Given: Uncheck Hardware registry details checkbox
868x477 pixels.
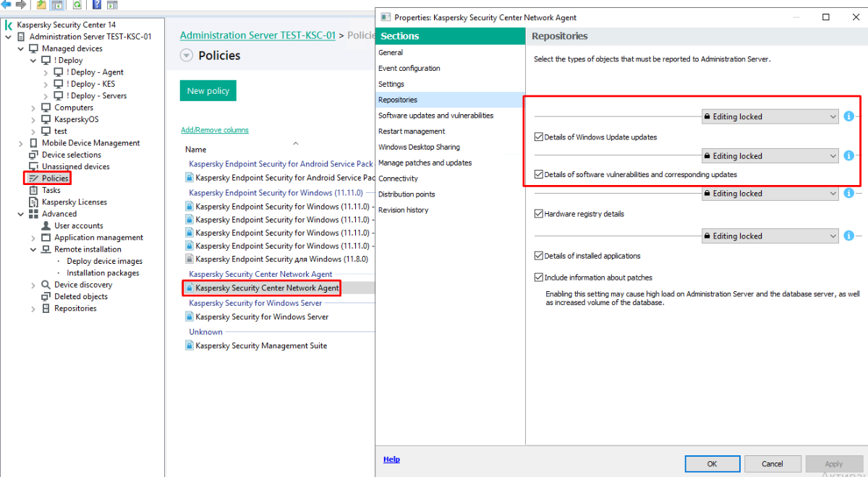Looking at the screenshot, I should 538,214.
